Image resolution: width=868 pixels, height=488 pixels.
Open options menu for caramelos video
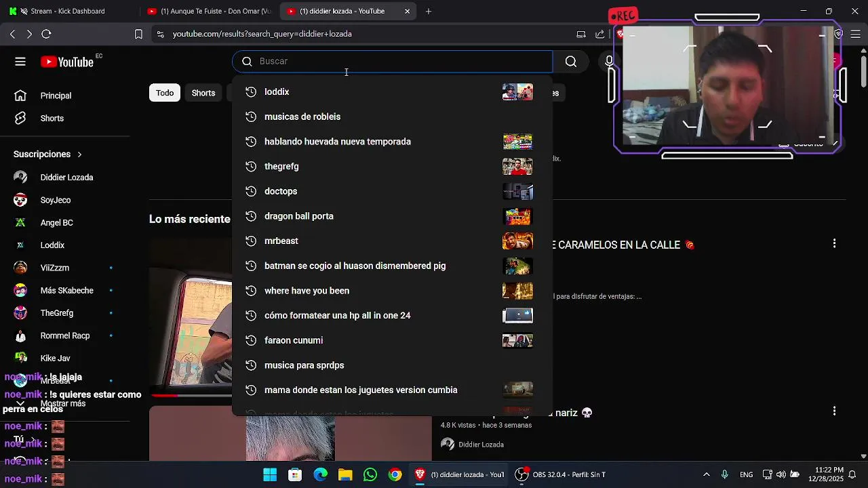(x=834, y=243)
